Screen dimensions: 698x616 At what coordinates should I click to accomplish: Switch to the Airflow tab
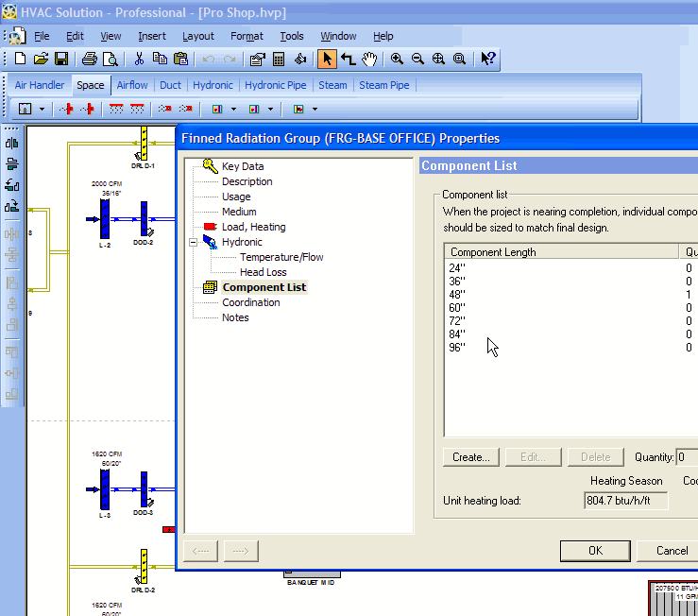(132, 85)
